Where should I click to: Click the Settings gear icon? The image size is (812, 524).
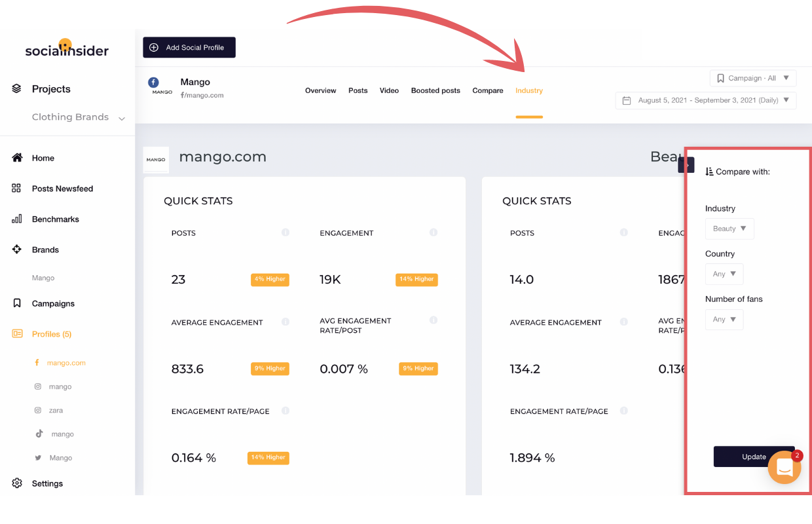pos(17,483)
